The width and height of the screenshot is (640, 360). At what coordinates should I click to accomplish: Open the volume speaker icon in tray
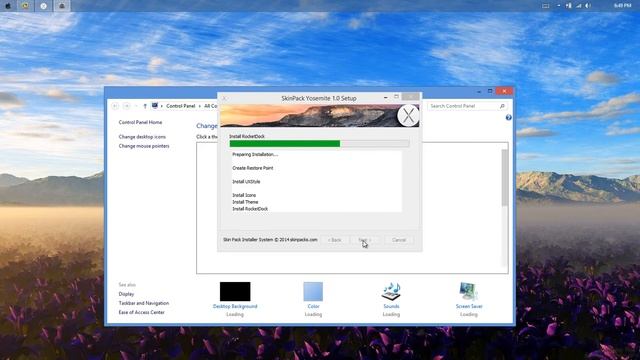(x=588, y=6)
